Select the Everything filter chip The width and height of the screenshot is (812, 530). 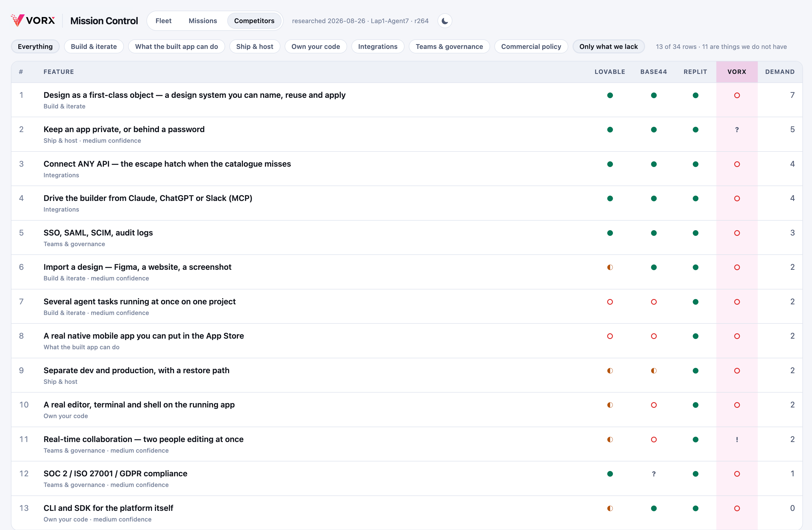(x=35, y=47)
